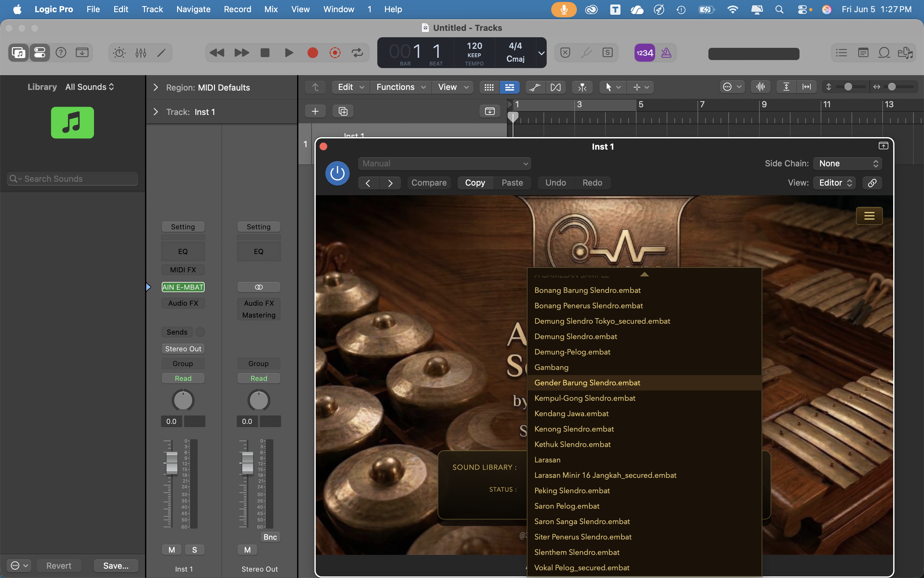924x578 pixels.
Task: Open the Loop Browser icon
Action: click(x=884, y=53)
